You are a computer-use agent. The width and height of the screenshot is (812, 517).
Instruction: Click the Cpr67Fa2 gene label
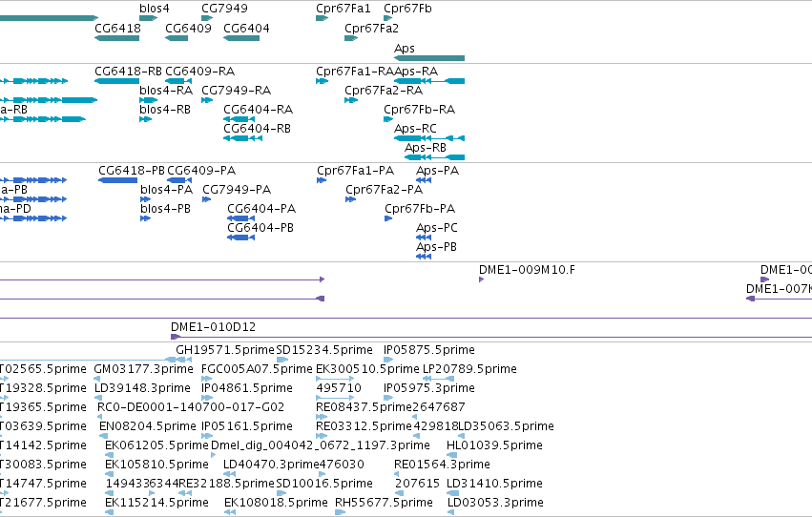pos(371,28)
